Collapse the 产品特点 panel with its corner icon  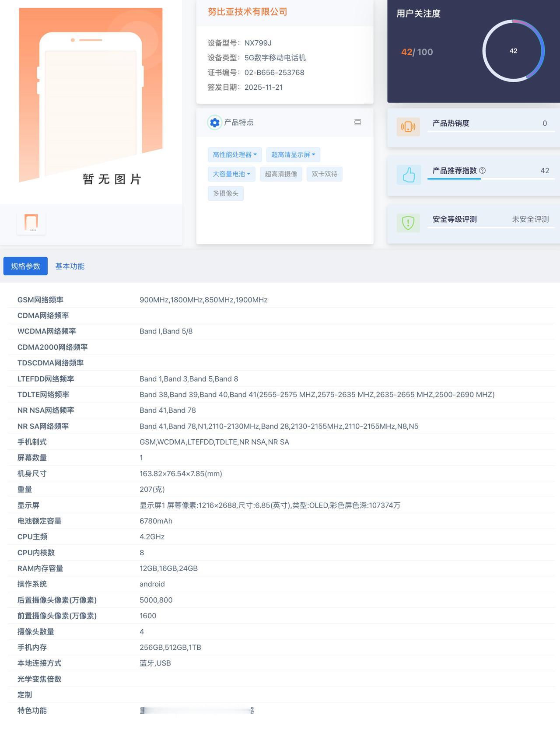357,123
